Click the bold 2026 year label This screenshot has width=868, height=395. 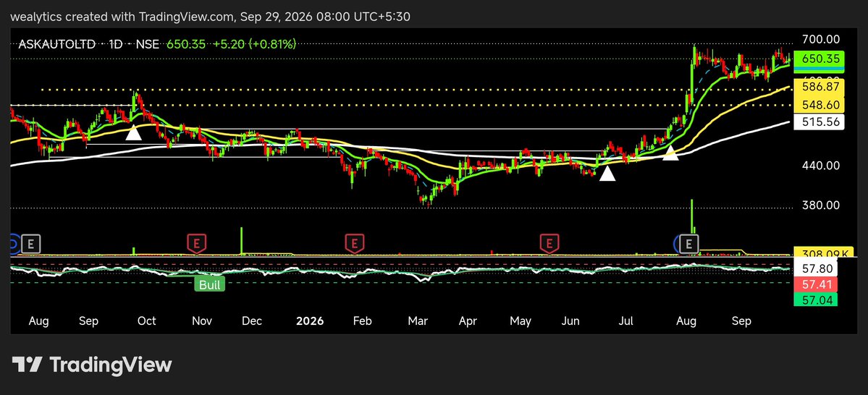click(310, 321)
